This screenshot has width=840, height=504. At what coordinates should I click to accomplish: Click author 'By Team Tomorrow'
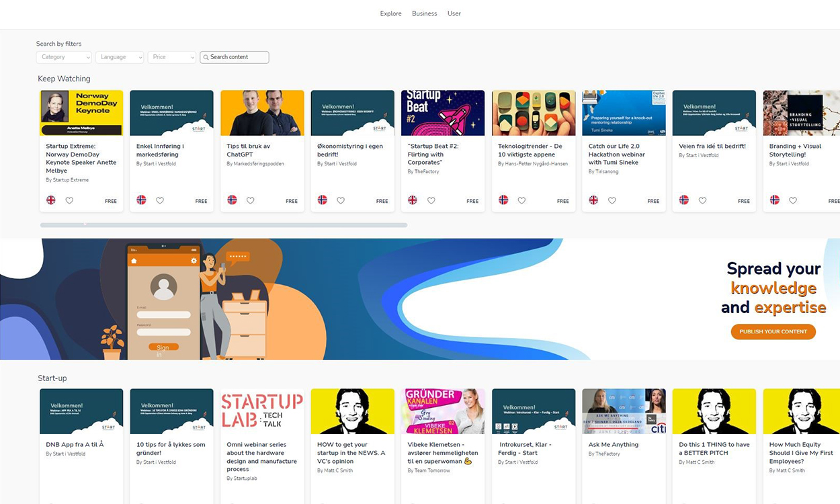429,470
